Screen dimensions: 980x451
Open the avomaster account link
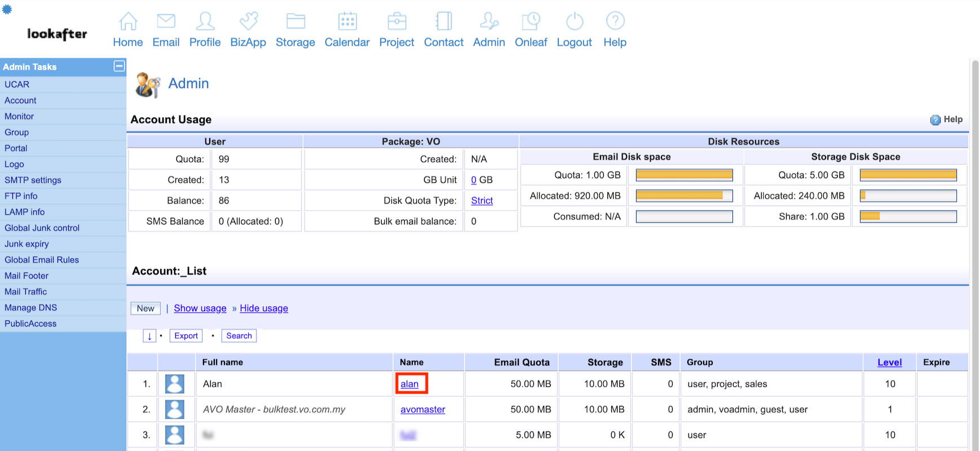422,410
